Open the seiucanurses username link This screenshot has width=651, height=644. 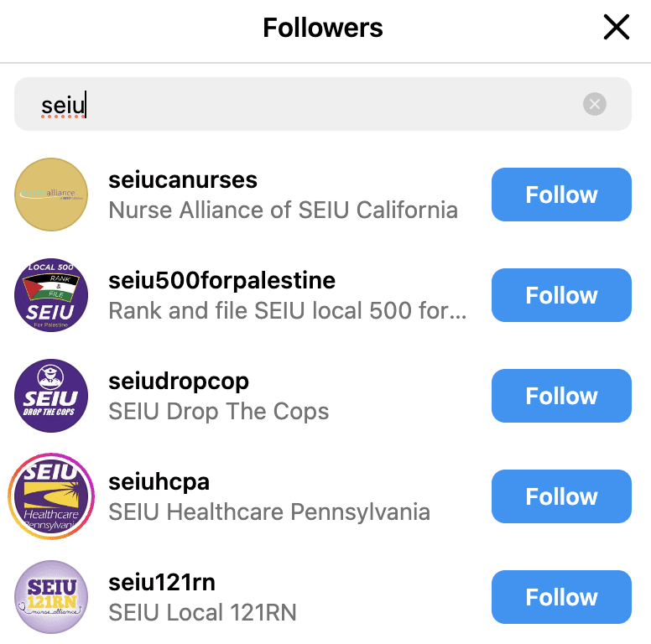pyautogui.click(x=183, y=180)
